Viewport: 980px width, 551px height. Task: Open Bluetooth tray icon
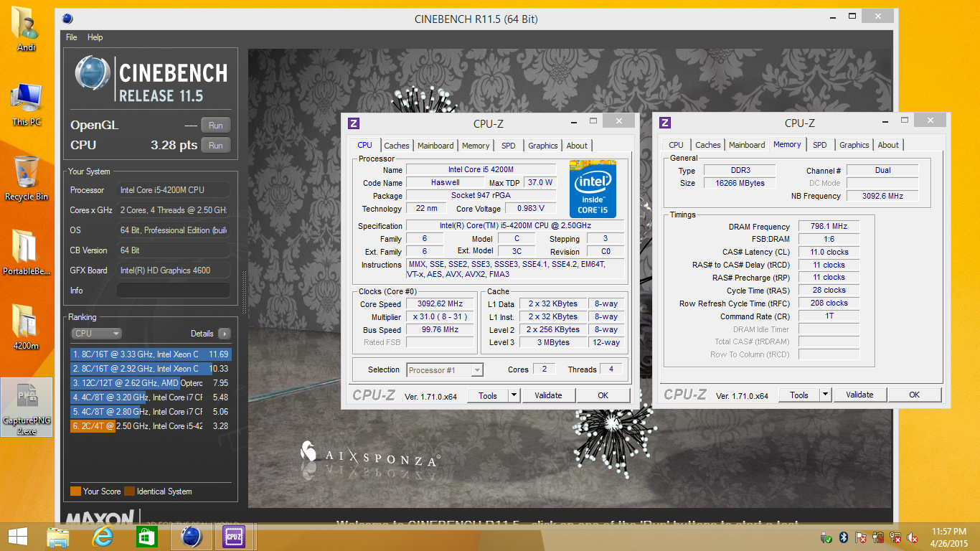click(x=844, y=537)
